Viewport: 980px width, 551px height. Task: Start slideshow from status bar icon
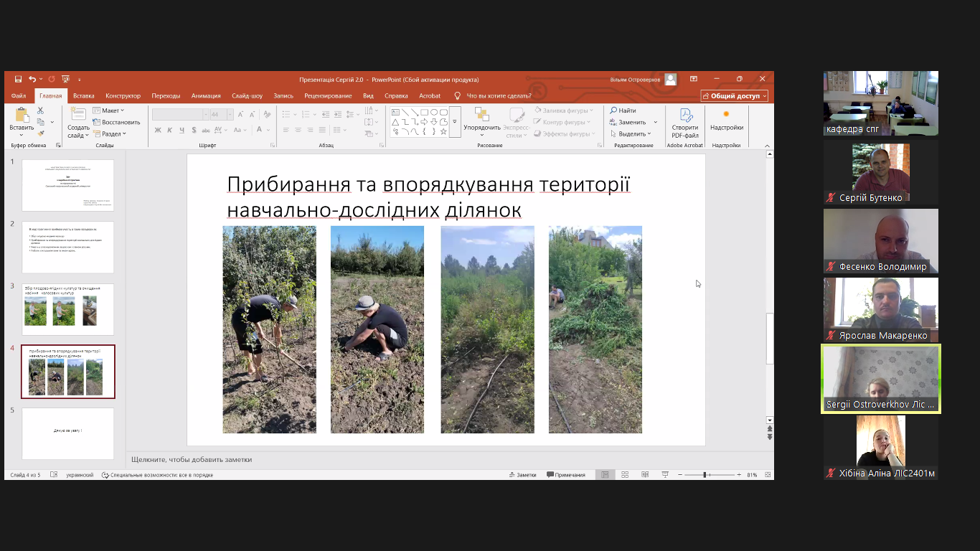coord(665,475)
